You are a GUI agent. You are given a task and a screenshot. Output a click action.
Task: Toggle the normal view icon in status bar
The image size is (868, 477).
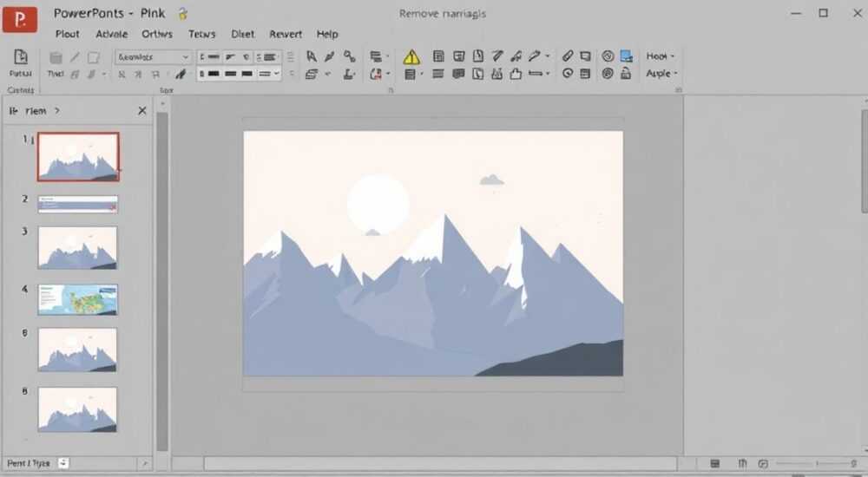(x=715, y=463)
